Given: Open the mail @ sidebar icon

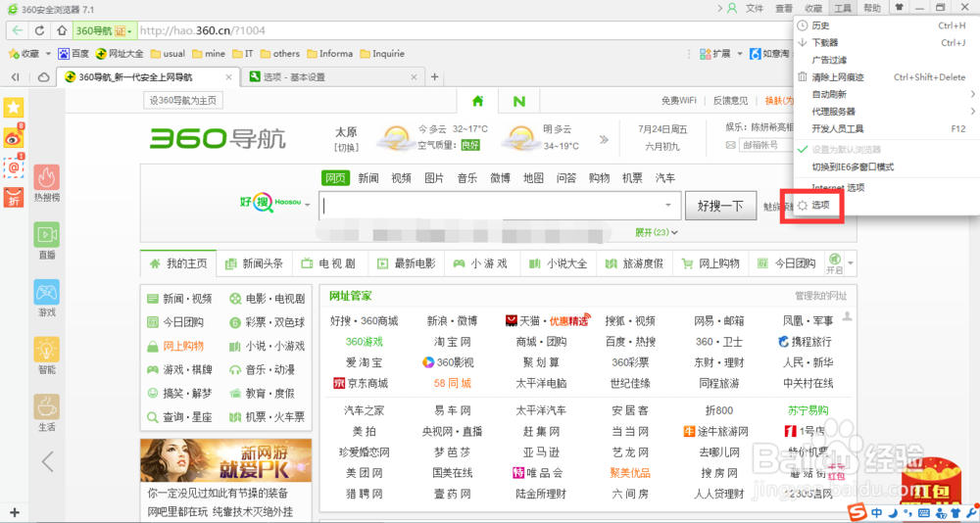Looking at the screenshot, I should (14, 166).
